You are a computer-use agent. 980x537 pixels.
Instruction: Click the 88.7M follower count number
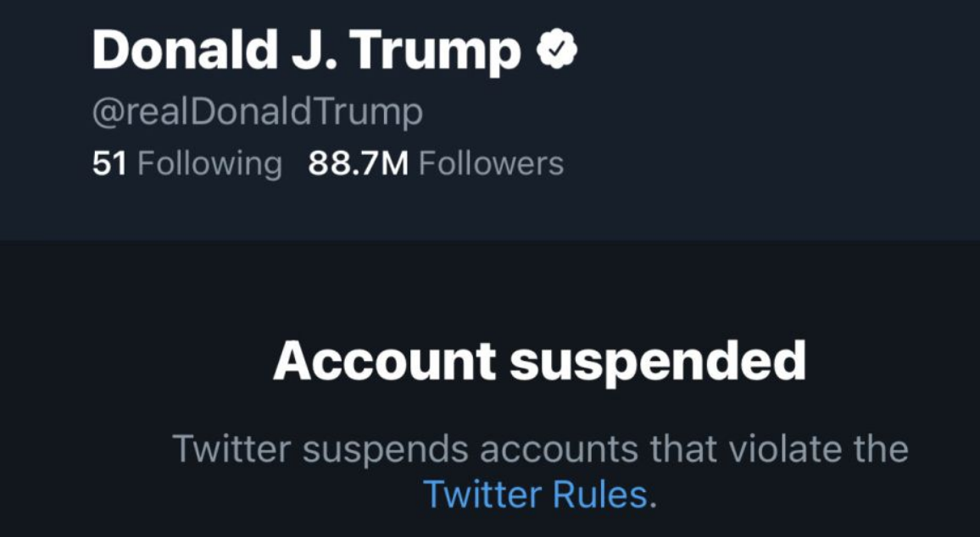point(358,163)
